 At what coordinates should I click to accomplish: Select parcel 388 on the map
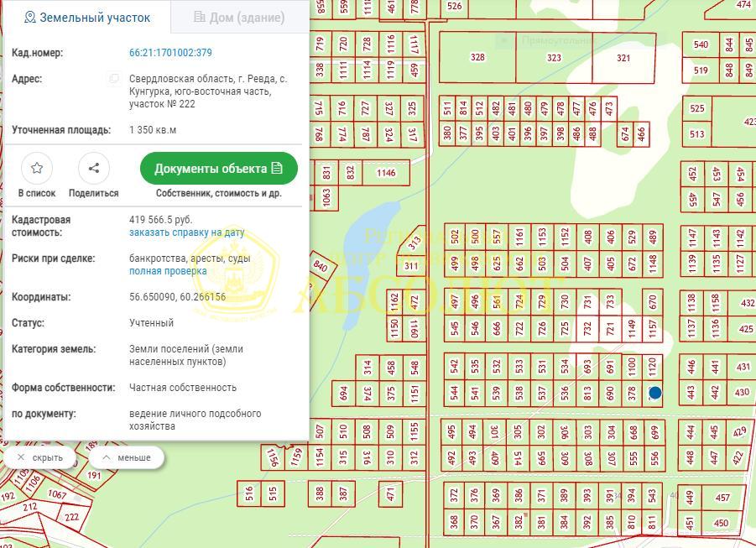(320, 493)
